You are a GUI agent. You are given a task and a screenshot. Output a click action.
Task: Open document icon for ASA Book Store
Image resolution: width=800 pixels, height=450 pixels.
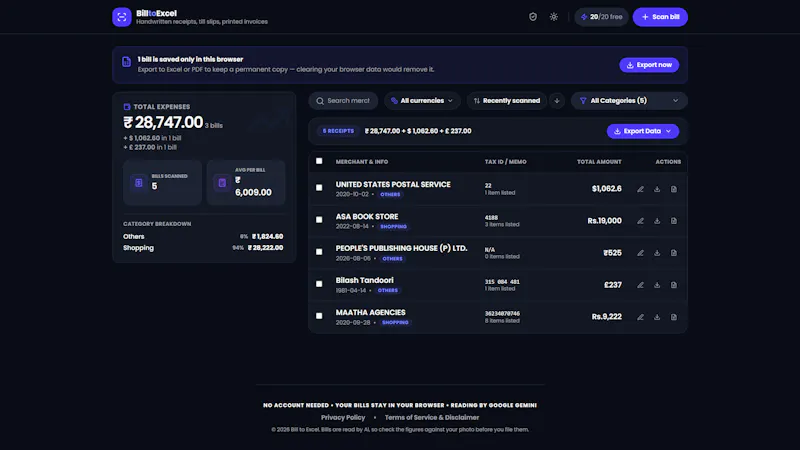click(x=674, y=221)
